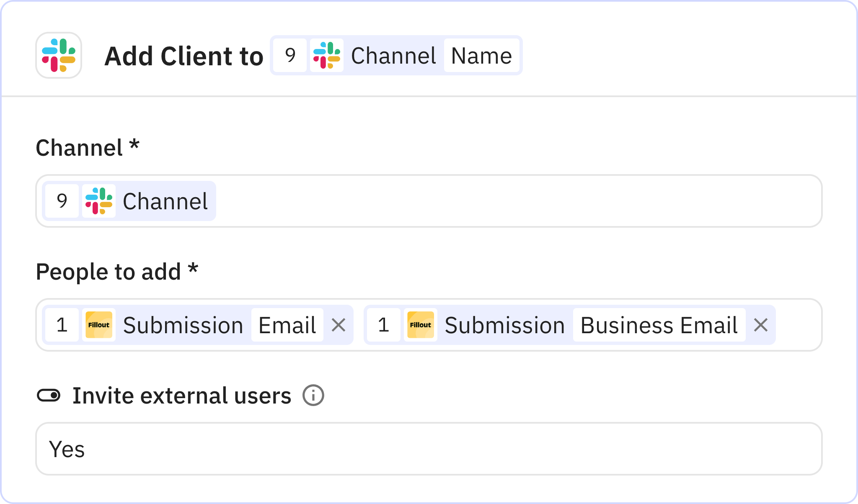Toggle the Invite external users switch
This screenshot has width=858, height=504.
click(x=49, y=394)
